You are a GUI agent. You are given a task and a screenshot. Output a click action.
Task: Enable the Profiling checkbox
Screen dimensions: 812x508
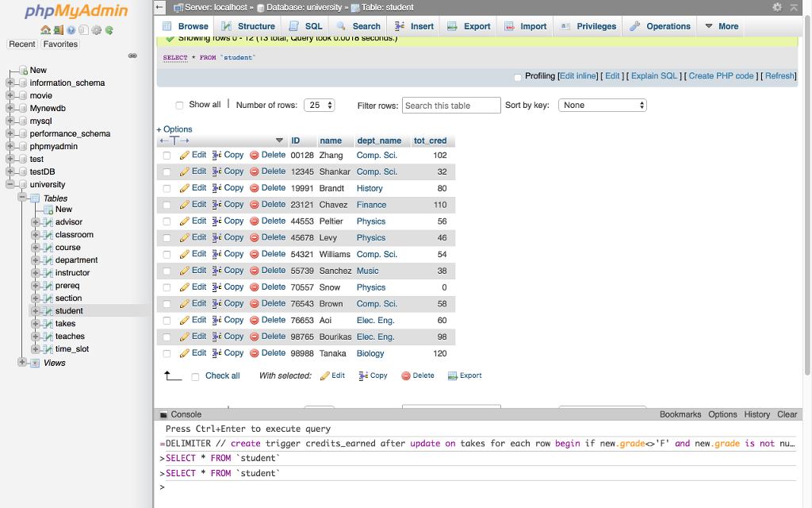(518, 77)
